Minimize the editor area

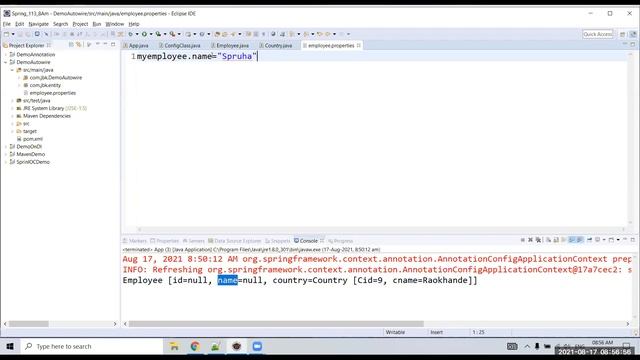[625, 44]
